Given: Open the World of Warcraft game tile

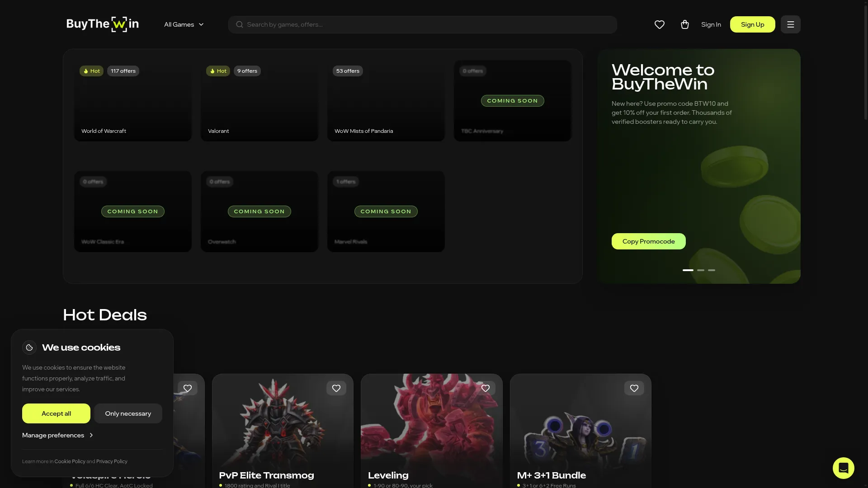Looking at the screenshot, I should pos(133,101).
